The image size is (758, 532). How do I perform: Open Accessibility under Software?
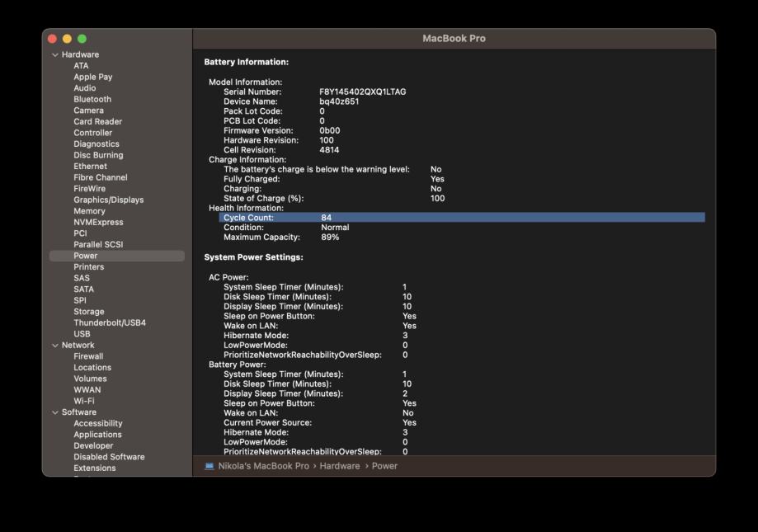[x=98, y=423]
